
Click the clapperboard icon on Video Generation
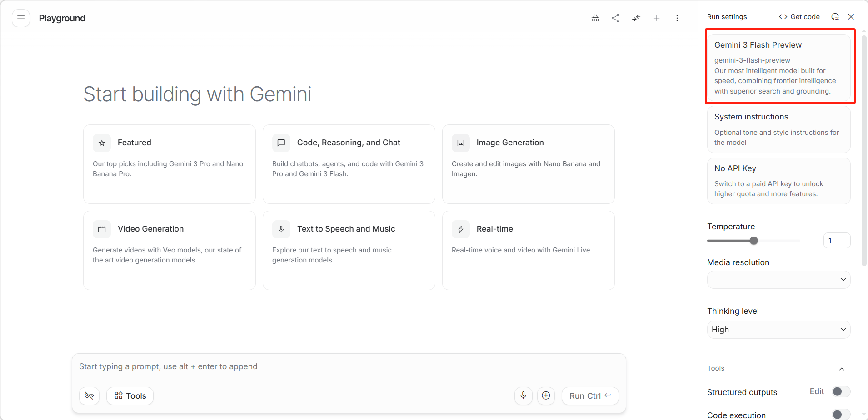pyautogui.click(x=102, y=229)
